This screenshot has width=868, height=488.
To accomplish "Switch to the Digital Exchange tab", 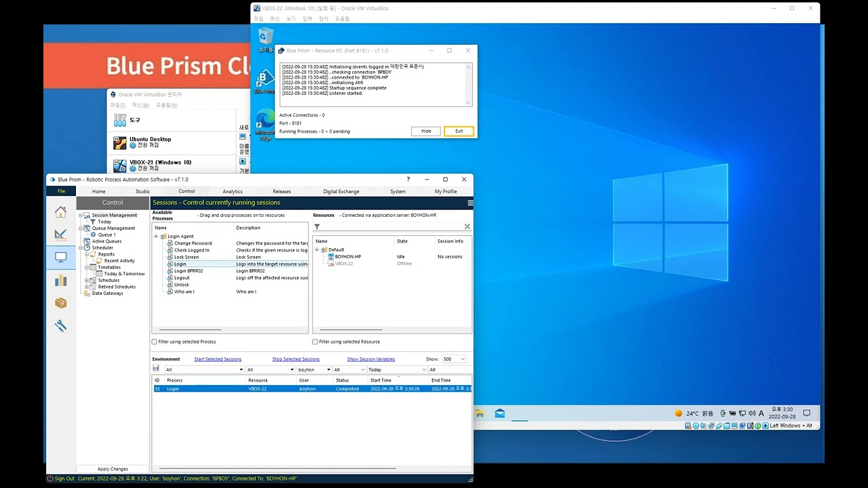I will 341,191.
